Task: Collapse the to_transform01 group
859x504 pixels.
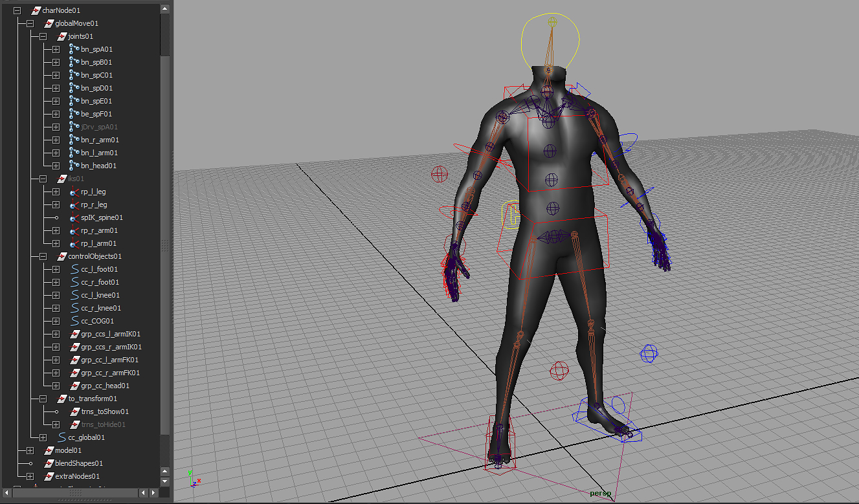Action: [x=43, y=399]
